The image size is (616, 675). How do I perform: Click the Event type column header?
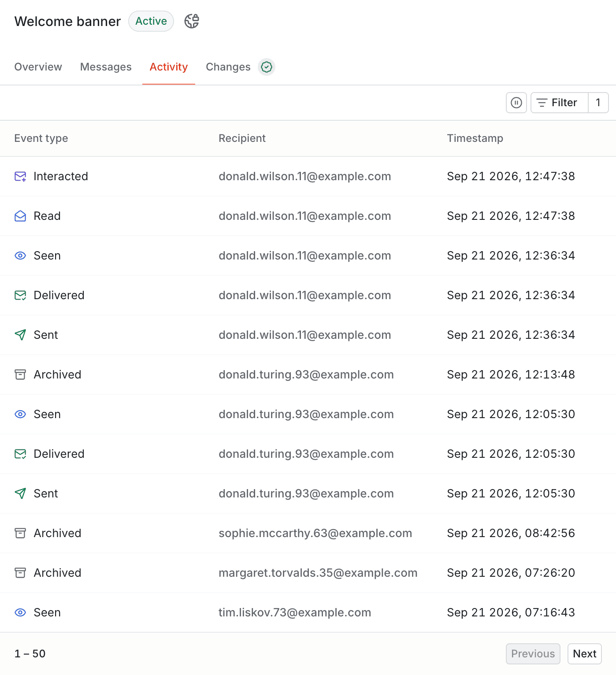[41, 138]
